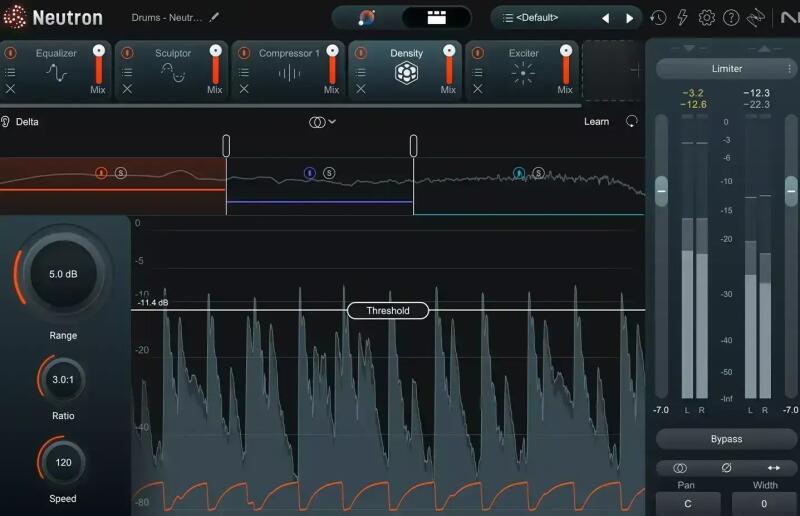Image resolution: width=800 pixels, height=516 pixels.
Task: Expand the sidechain mode dropdown chevron
Action: (332, 122)
